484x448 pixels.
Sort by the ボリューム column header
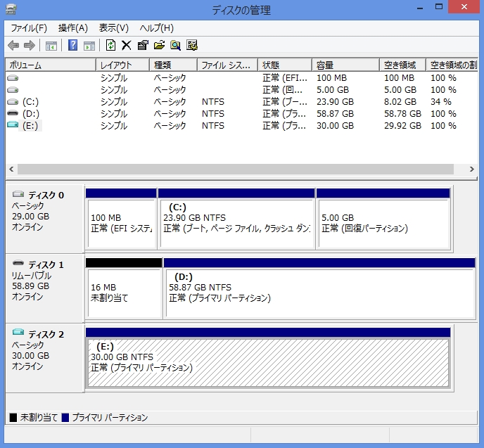point(49,65)
